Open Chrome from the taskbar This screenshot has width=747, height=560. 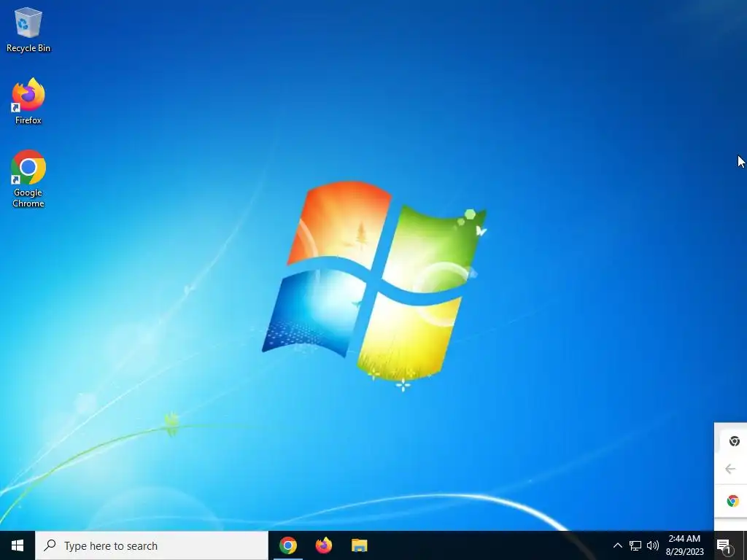pos(287,545)
